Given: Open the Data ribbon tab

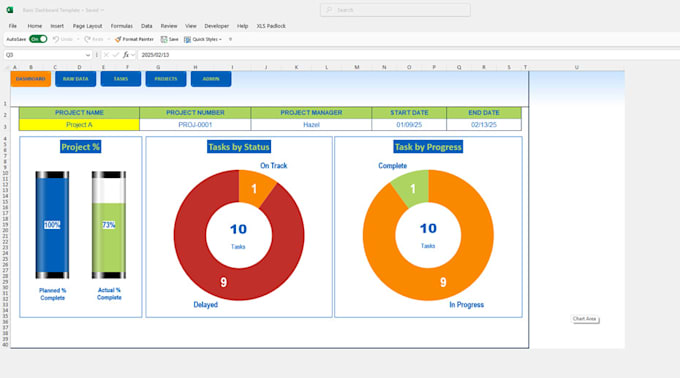Looking at the screenshot, I should tap(147, 26).
